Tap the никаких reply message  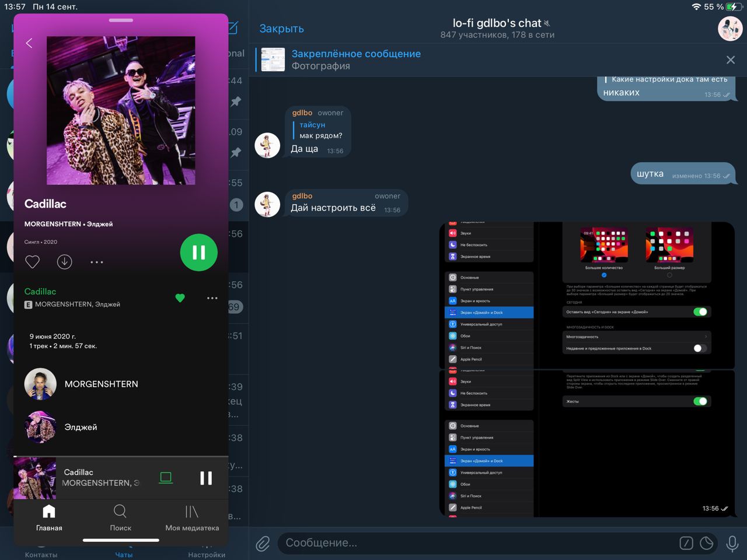[666, 89]
